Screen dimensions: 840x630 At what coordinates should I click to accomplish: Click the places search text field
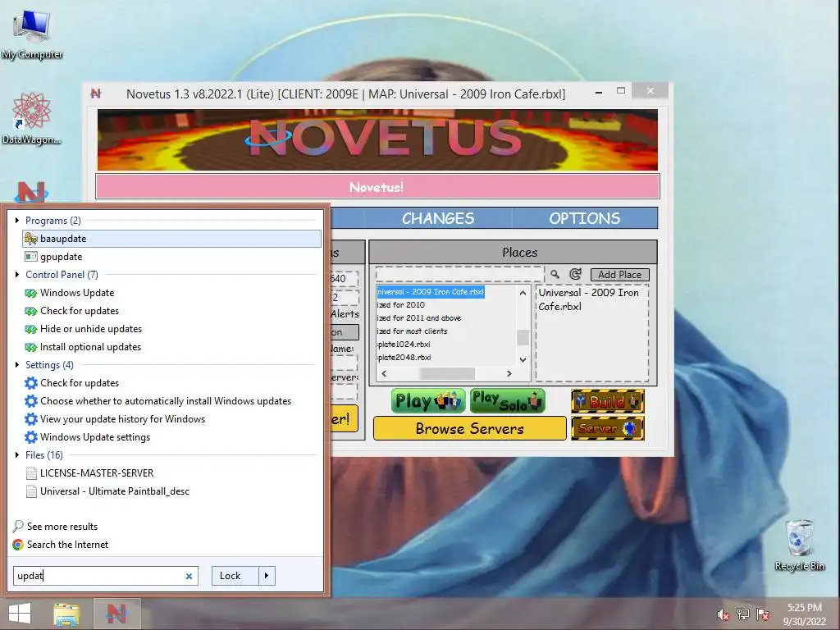click(459, 274)
